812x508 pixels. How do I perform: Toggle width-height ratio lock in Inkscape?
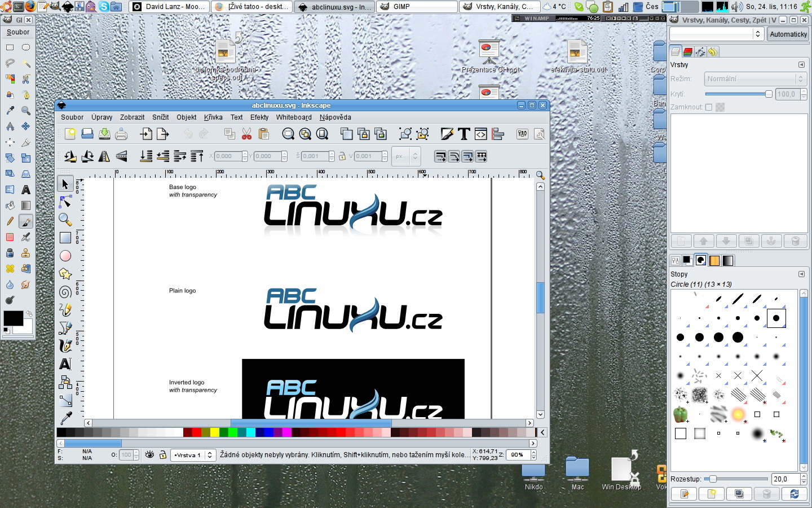(342, 156)
